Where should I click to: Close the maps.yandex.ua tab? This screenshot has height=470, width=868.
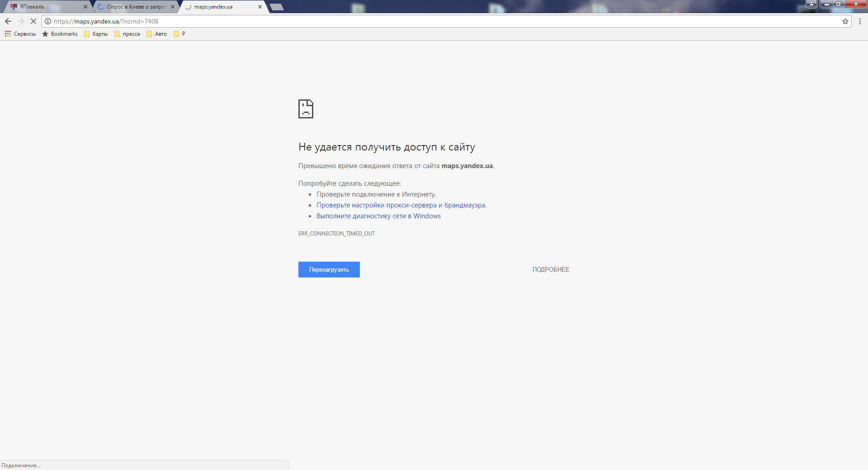tap(260, 7)
